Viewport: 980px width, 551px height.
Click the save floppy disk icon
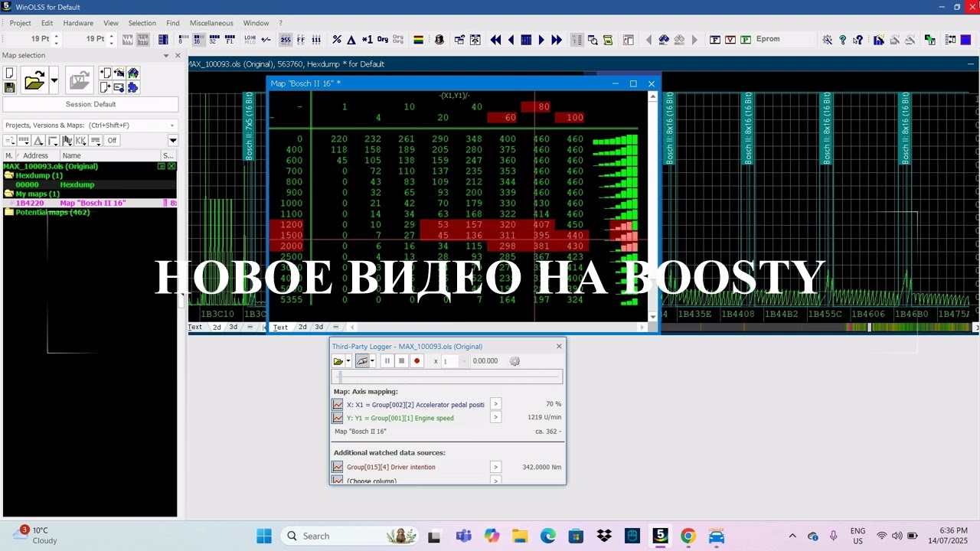[x=9, y=87]
